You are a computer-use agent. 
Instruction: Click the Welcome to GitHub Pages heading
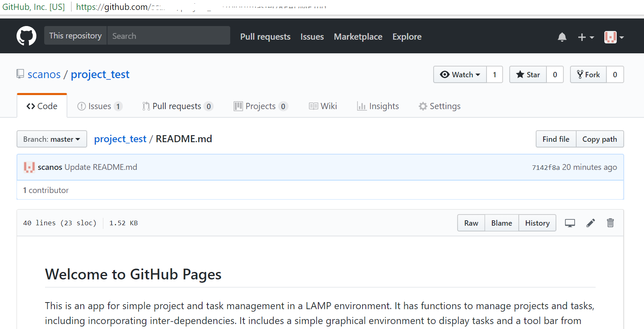pos(133,274)
